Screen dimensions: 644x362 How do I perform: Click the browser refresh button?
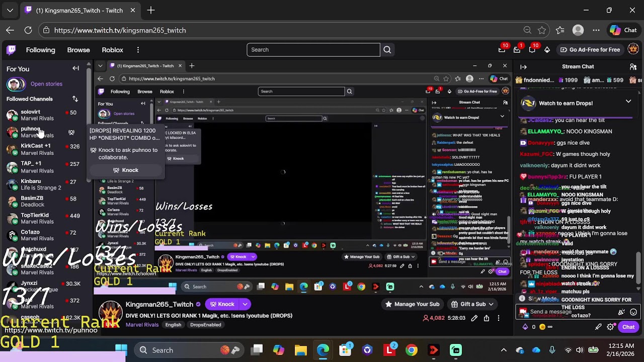28,30
